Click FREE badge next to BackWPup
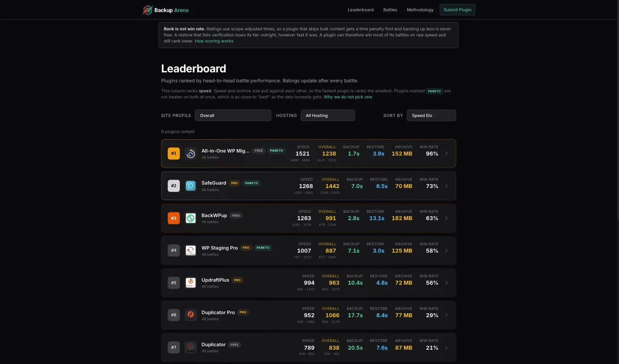619x364 pixels. 236,215
